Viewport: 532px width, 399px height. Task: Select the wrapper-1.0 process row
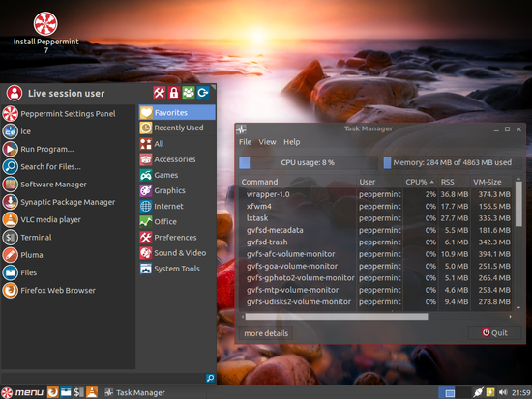pos(375,194)
